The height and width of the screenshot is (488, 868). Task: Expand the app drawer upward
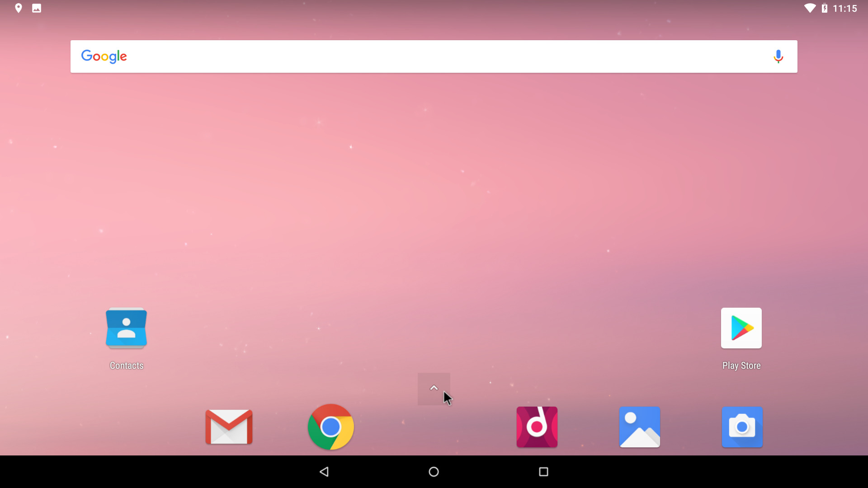pyautogui.click(x=434, y=388)
